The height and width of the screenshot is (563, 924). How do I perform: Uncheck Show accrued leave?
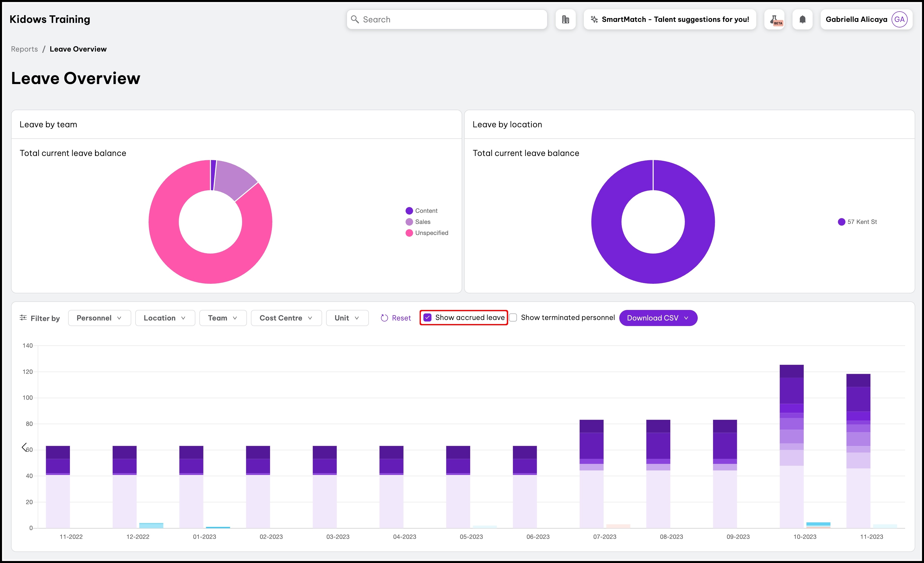pos(427,318)
